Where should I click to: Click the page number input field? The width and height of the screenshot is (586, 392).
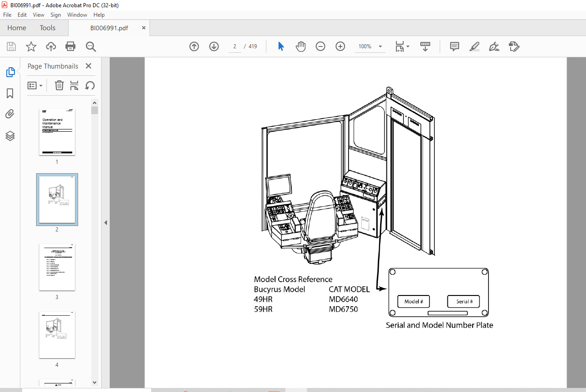click(235, 46)
